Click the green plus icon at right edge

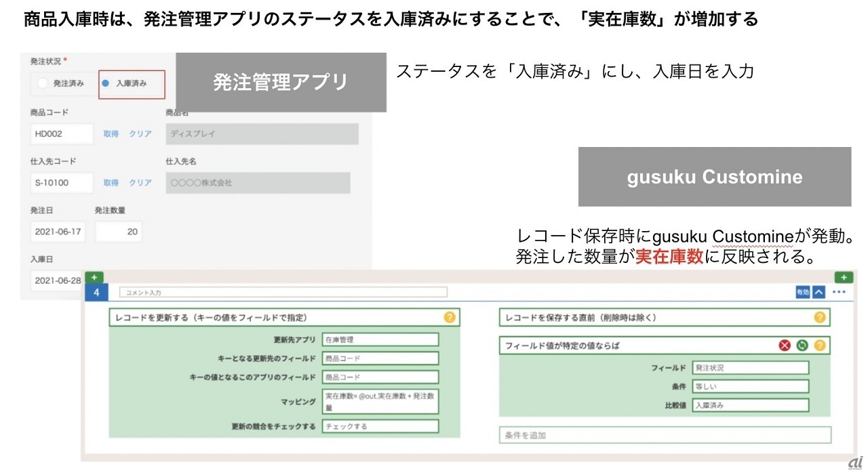click(843, 277)
